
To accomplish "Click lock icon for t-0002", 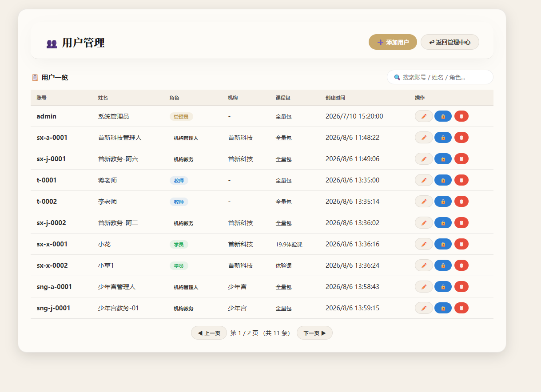I will tap(443, 202).
